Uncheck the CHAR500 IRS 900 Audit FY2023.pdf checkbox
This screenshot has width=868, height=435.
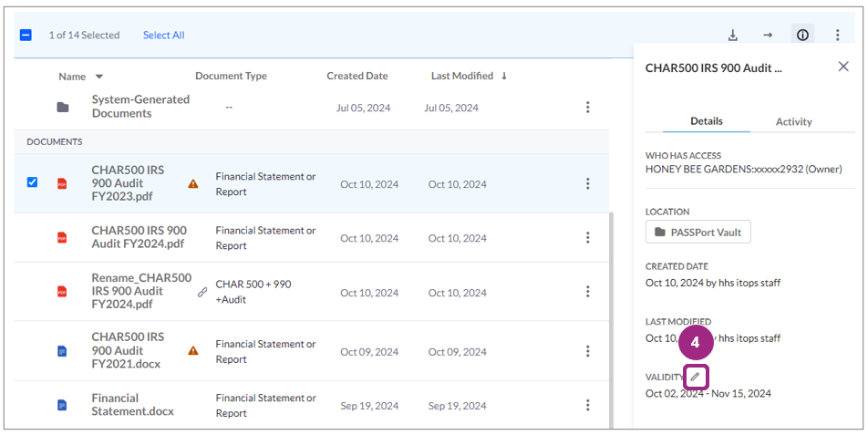click(33, 182)
